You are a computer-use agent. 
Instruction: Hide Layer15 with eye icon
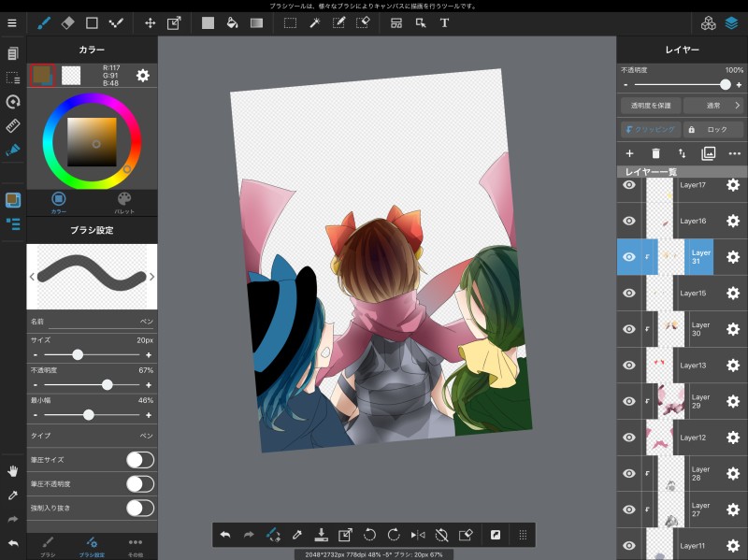pyautogui.click(x=629, y=293)
